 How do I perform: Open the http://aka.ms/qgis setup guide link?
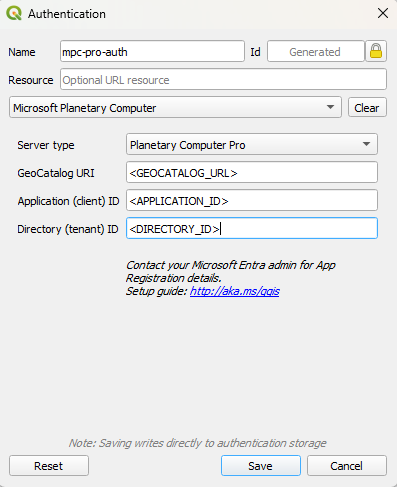point(235,291)
